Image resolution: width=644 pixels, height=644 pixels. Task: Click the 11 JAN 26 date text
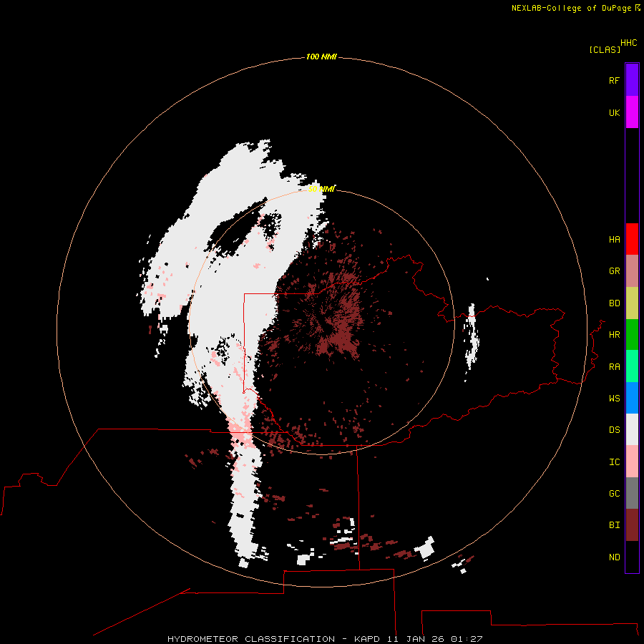[416, 639]
